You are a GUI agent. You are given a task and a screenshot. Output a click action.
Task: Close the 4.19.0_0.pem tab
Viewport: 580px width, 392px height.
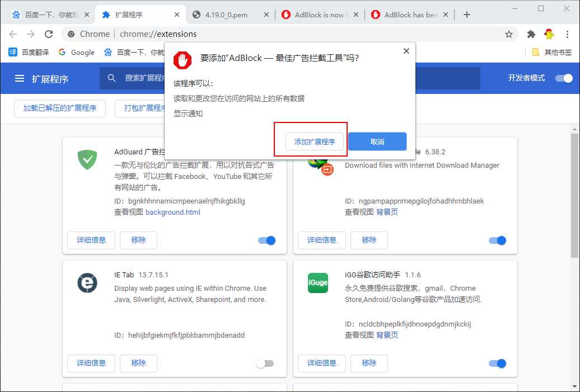266,15
